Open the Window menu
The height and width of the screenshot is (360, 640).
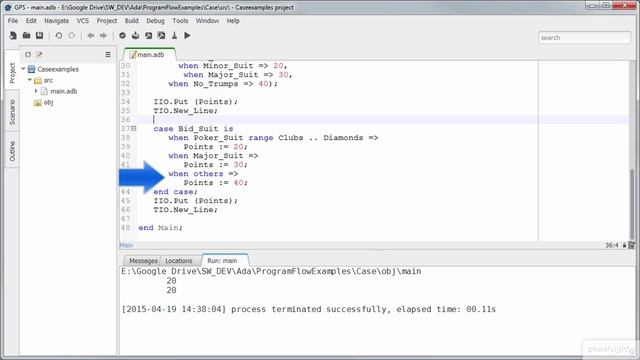pyautogui.click(x=207, y=20)
